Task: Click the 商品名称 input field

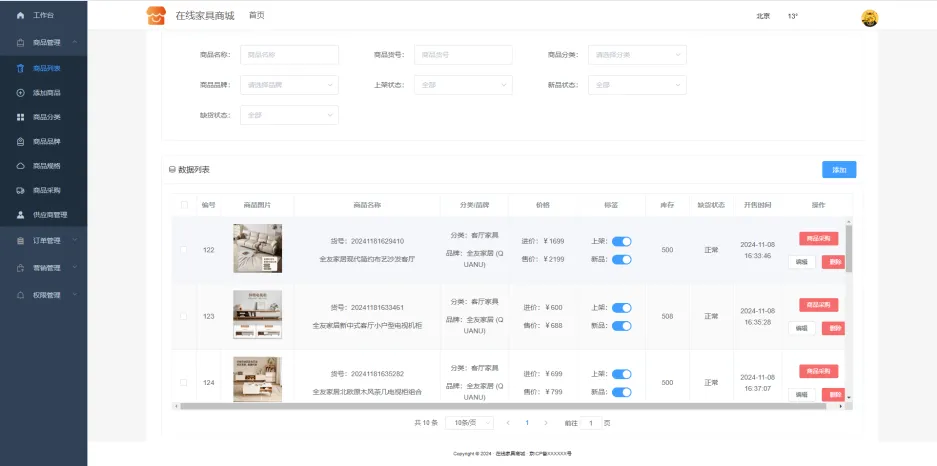Action: point(289,55)
